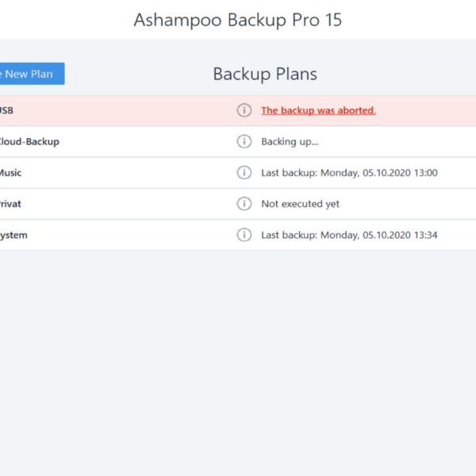Open 'The backup was aborted.' link
The image size is (476, 476).
pos(318,110)
